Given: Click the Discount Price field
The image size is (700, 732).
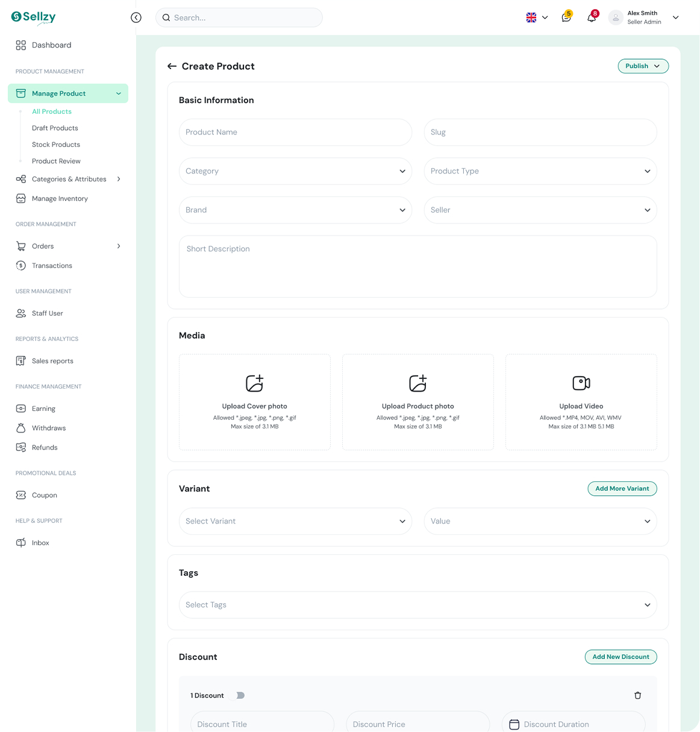Looking at the screenshot, I should click(418, 722).
